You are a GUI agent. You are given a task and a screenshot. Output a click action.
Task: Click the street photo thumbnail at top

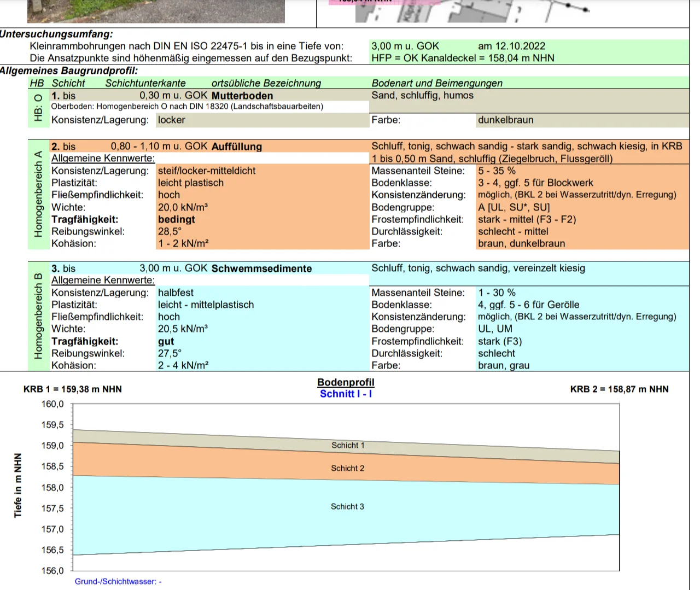[x=156, y=11]
